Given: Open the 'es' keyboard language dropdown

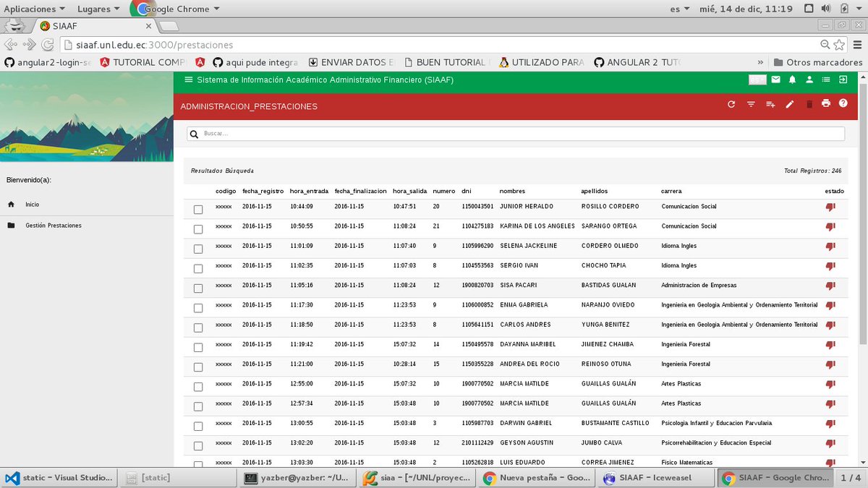Looking at the screenshot, I should [x=681, y=9].
